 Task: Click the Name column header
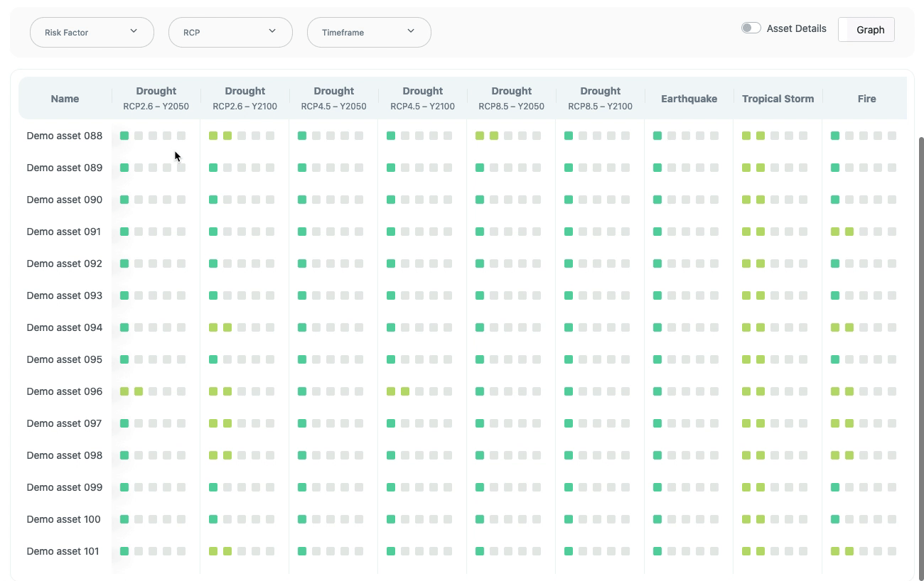pos(65,99)
